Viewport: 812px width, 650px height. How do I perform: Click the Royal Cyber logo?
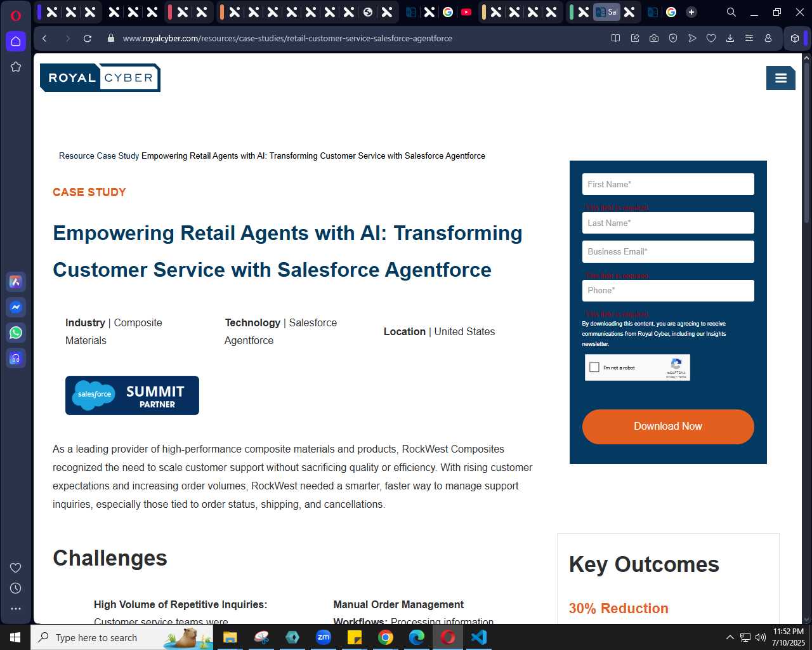click(x=100, y=77)
